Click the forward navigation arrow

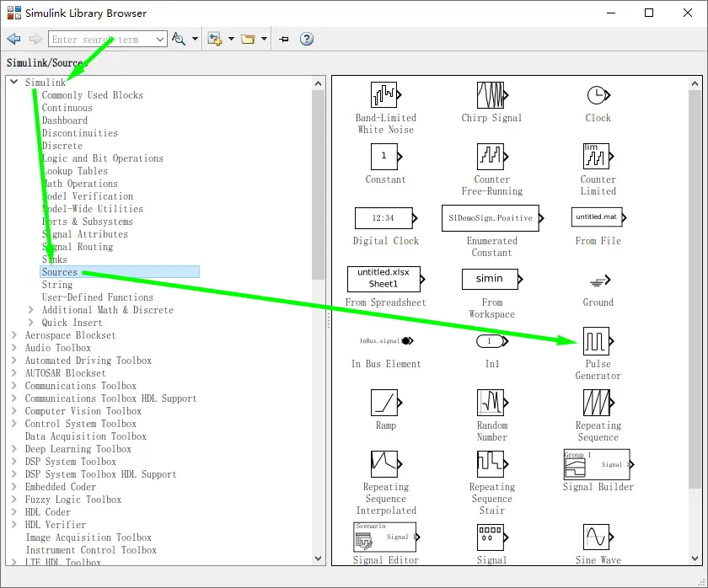(35, 39)
